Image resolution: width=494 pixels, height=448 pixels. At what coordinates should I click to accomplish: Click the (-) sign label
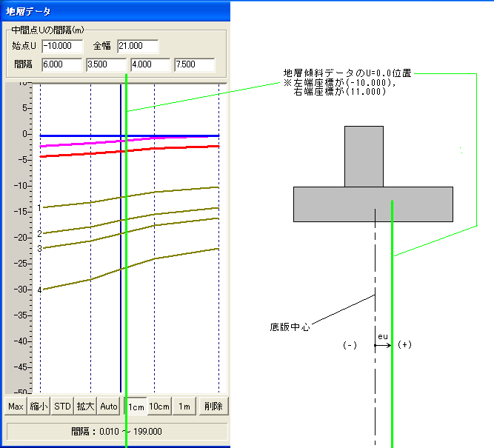350,345
